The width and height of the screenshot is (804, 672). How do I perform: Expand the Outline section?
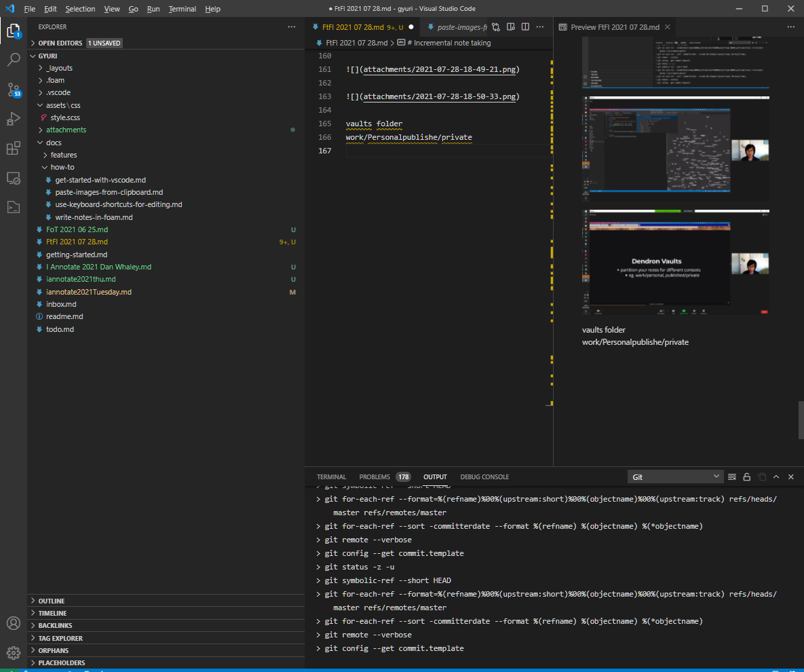click(x=166, y=601)
